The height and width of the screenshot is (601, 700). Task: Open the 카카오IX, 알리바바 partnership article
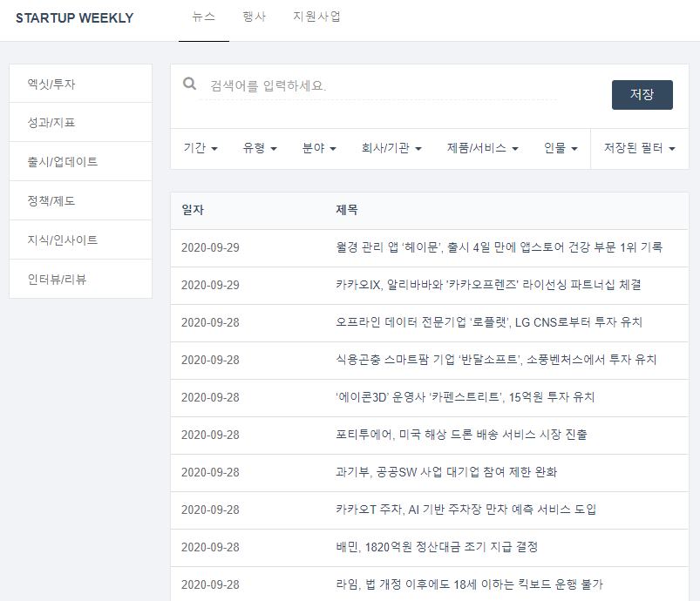point(488,285)
